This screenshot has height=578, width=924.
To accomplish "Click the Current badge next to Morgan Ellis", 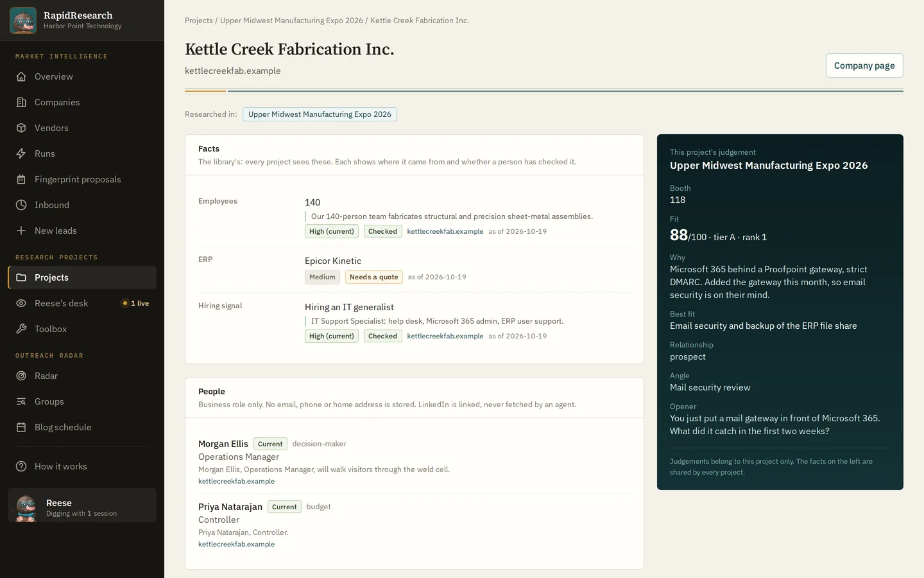I will [x=270, y=444].
